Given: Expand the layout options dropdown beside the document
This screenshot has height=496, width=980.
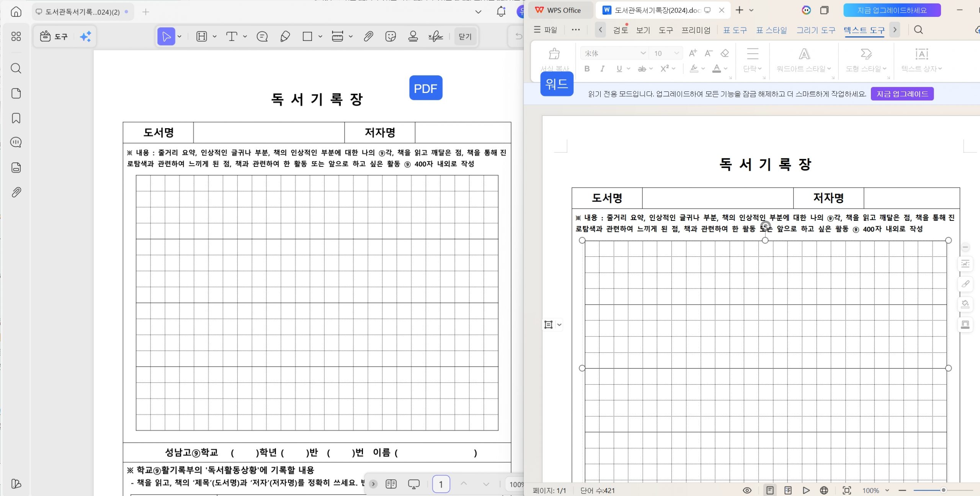Looking at the screenshot, I should 559,325.
